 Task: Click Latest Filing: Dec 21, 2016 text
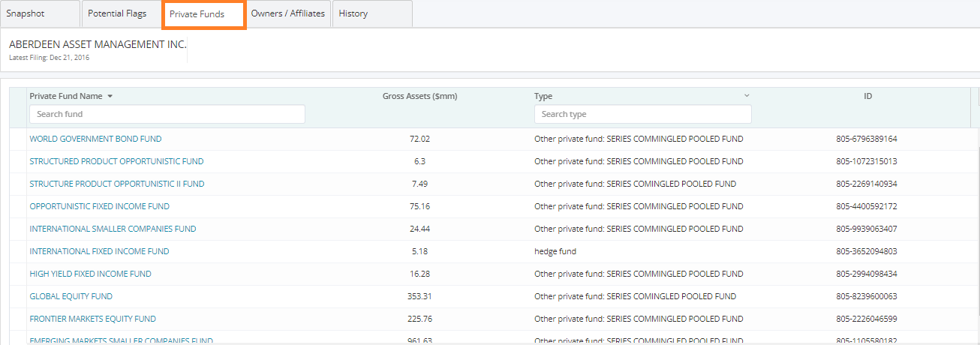[x=50, y=58]
